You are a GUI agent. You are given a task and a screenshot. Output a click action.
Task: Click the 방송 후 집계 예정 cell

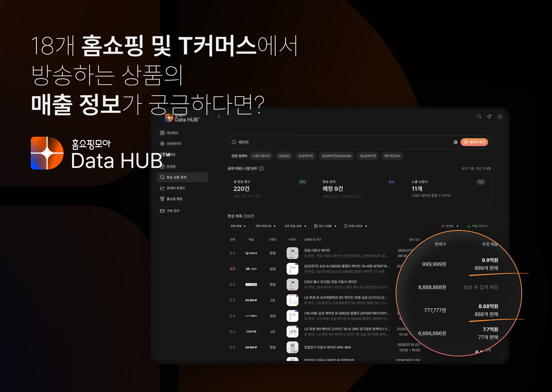(x=481, y=287)
